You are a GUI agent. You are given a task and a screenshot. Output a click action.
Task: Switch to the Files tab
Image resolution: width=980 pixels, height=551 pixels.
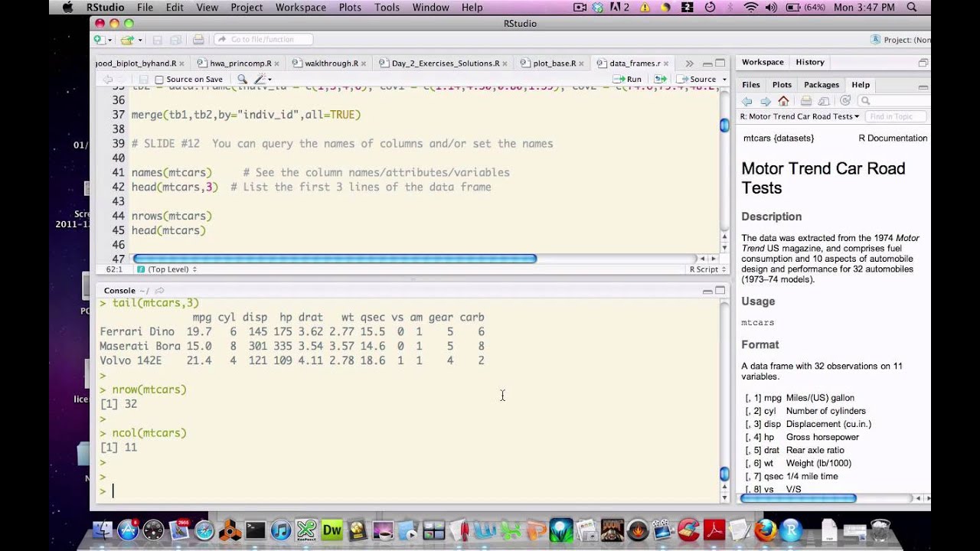pyautogui.click(x=751, y=85)
